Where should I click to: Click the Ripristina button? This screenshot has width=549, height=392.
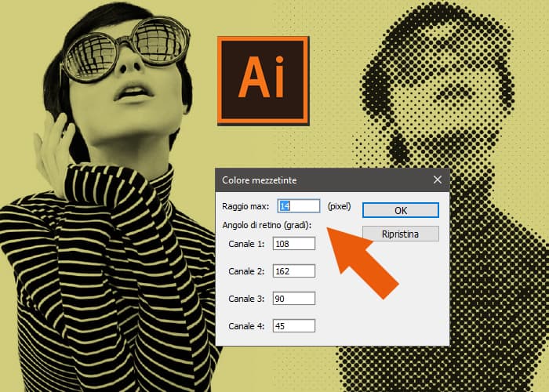tap(401, 234)
